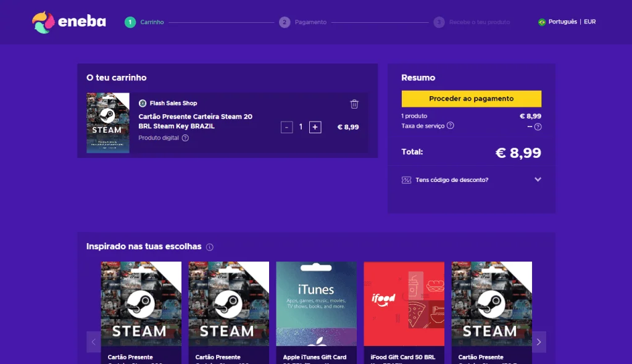Click the info icon beside Inspirado nas tuas escolhas
This screenshot has width=632, height=364.
pyautogui.click(x=209, y=246)
